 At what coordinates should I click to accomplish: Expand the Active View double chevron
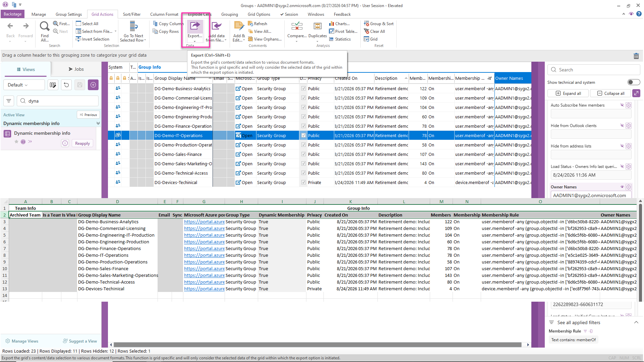[x=98, y=123]
